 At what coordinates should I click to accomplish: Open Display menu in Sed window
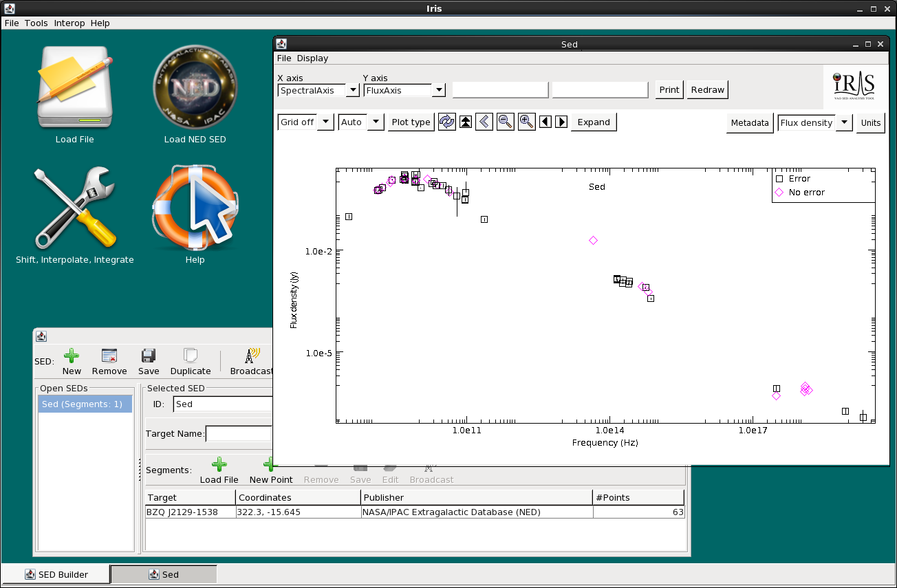(313, 58)
